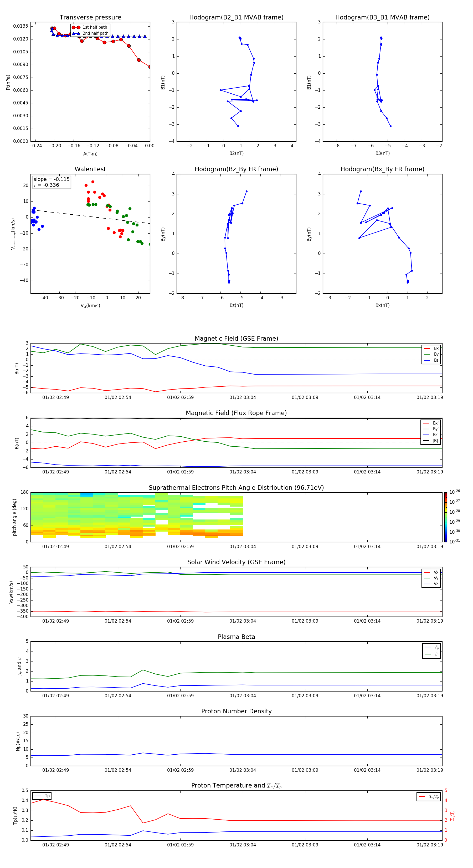Screen dimensions: 473x868
Task: Click the 'Magnetic Field (GSE Frame)' title
Action: [236, 339]
